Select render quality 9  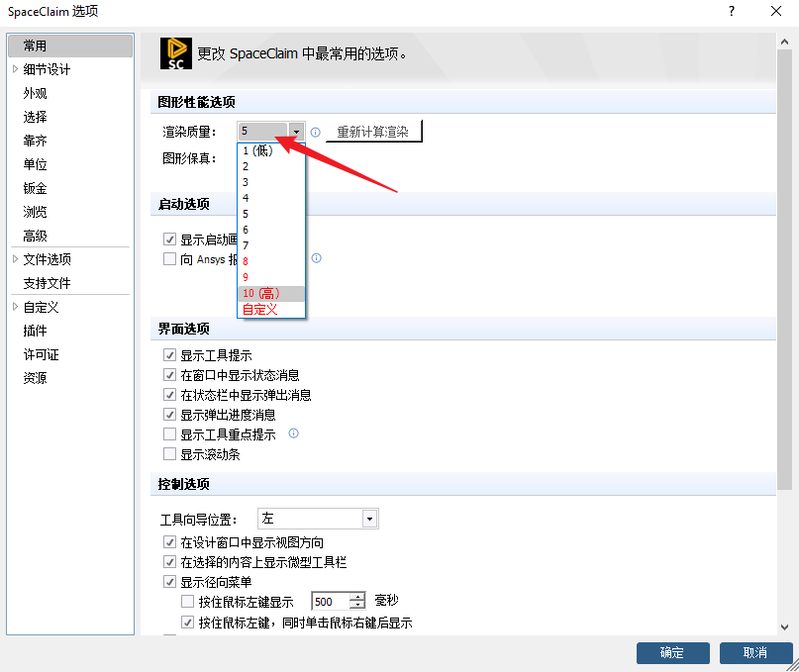[271, 277]
